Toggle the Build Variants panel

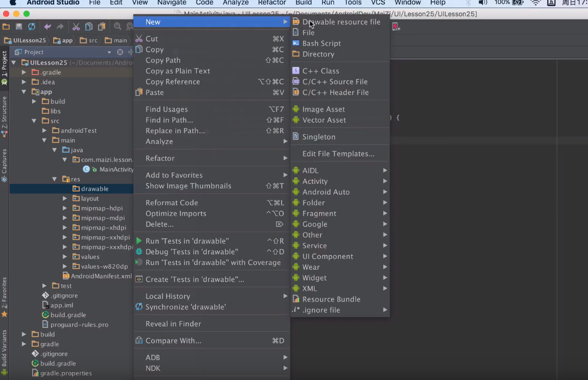point(4,346)
